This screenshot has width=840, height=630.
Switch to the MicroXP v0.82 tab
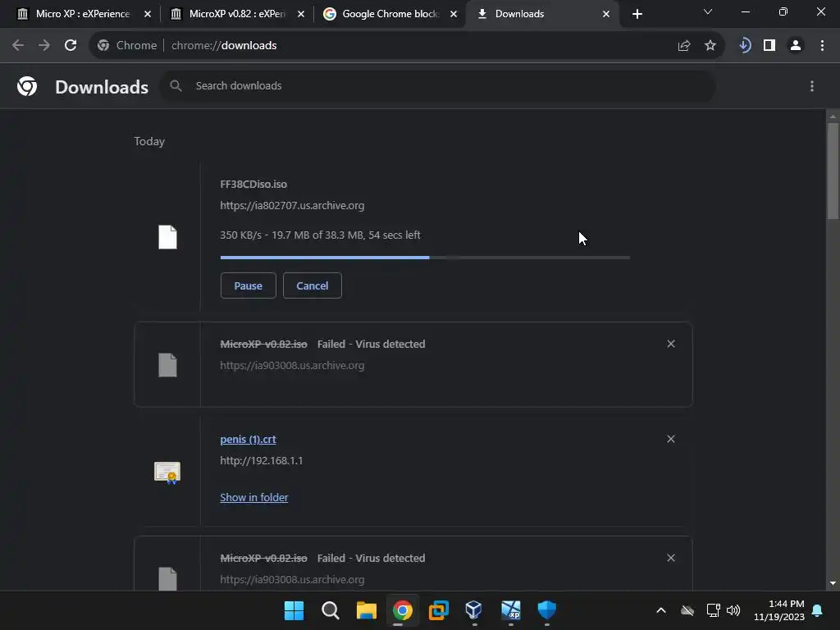[x=237, y=14]
